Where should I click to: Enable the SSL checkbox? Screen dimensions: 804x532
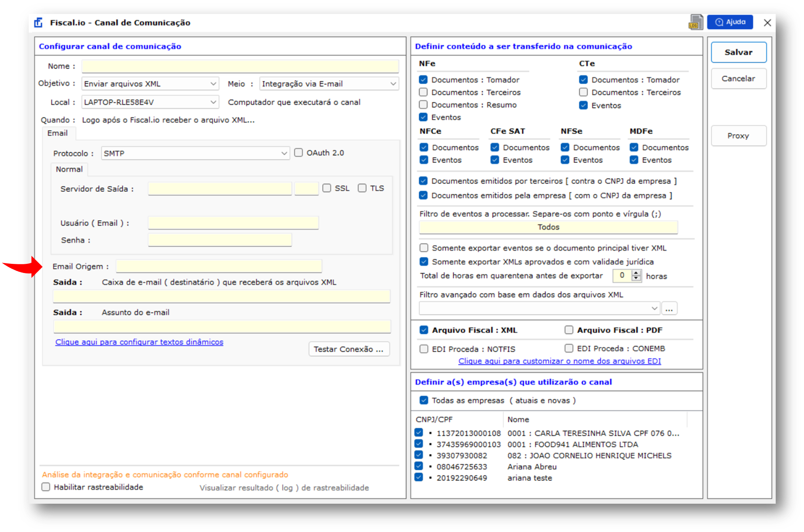coord(327,188)
